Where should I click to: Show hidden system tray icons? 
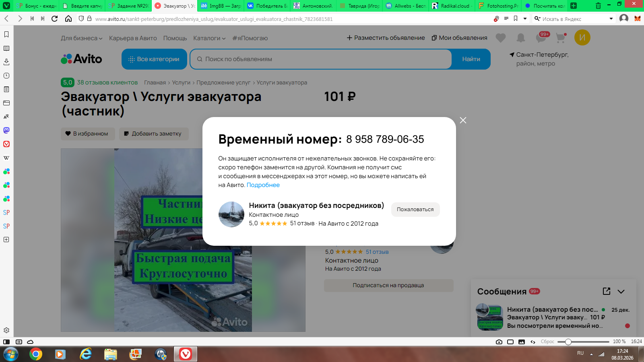pos(591,354)
